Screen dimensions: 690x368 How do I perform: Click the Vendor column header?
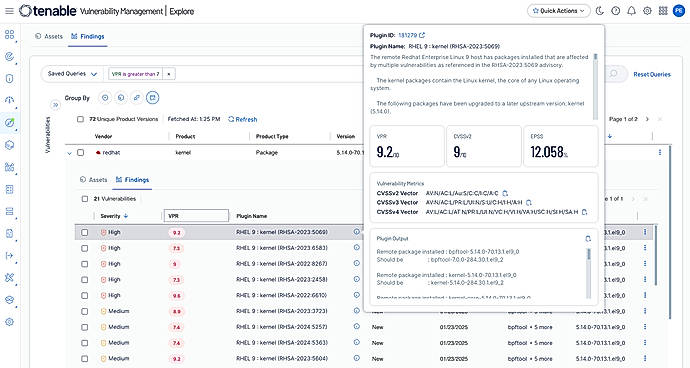pyautogui.click(x=103, y=136)
